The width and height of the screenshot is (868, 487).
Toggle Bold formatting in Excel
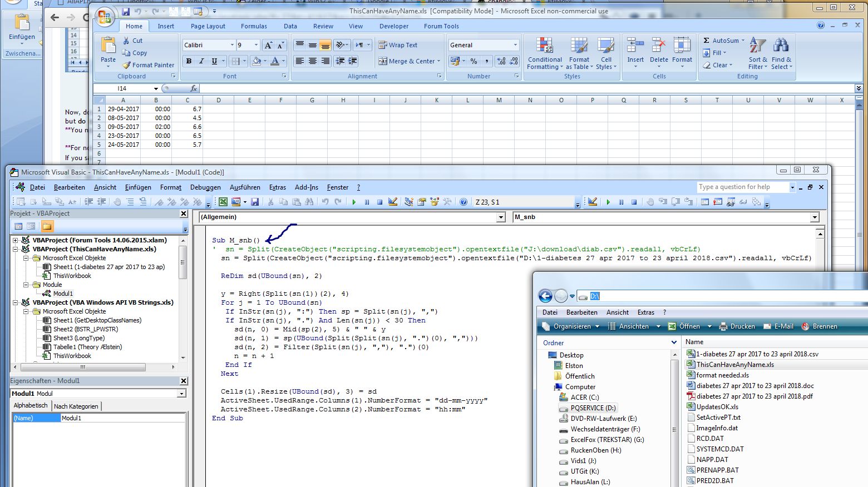(189, 61)
